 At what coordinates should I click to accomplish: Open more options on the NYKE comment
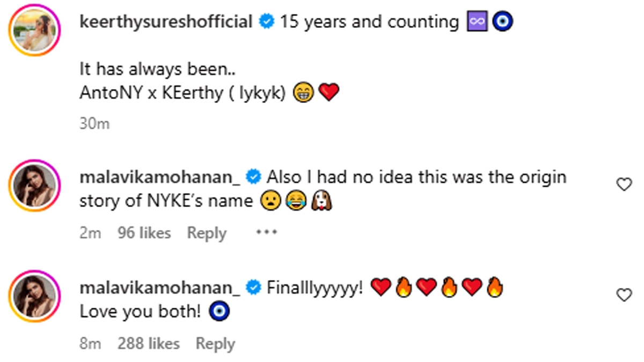pos(266,233)
